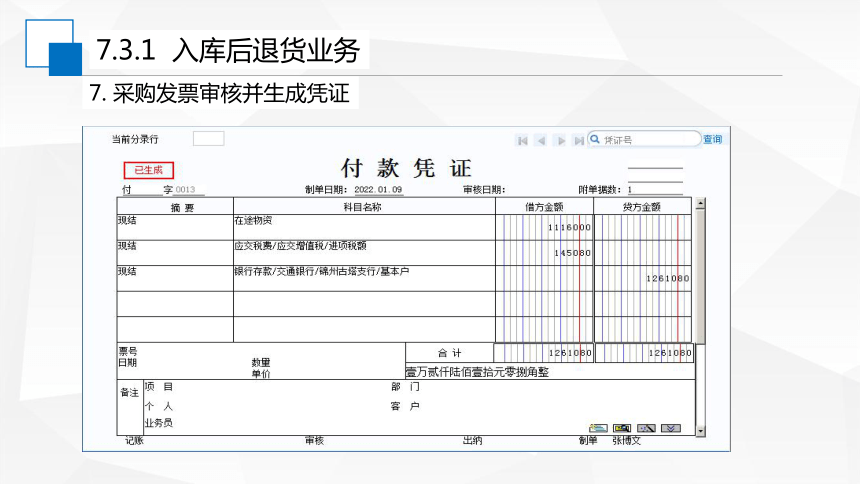The height and width of the screenshot is (484, 860).
Task: Click the voucher number 0013
Action: coord(185,189)
